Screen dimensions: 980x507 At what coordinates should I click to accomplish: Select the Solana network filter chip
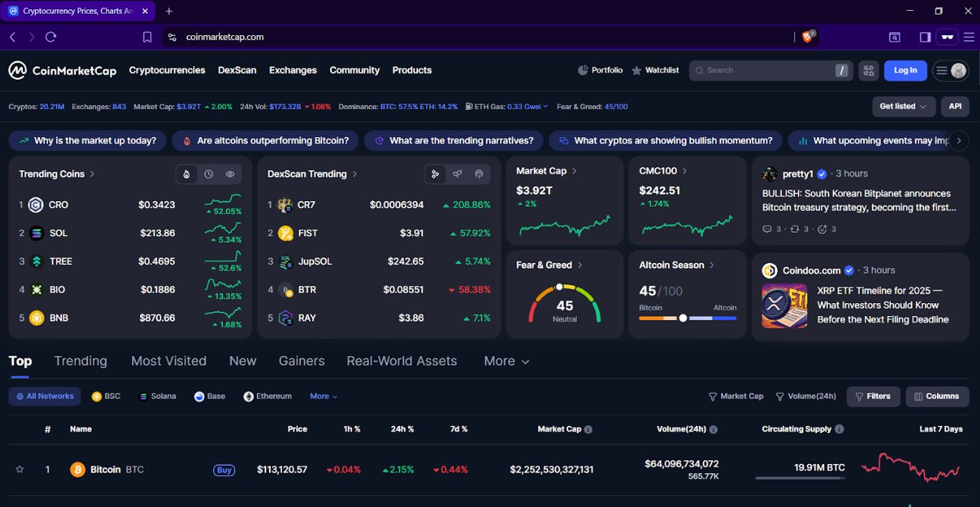[x=157, y=396]
